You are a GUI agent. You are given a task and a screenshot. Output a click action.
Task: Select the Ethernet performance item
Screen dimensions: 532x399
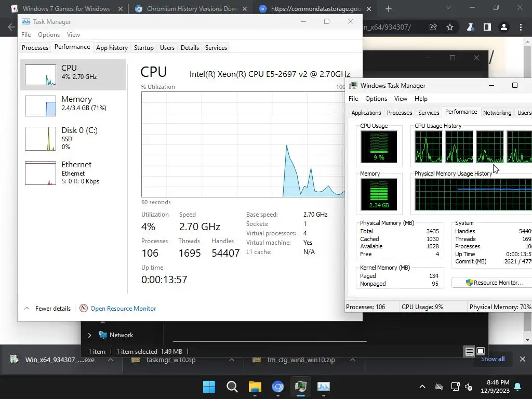tap(73, 172)
